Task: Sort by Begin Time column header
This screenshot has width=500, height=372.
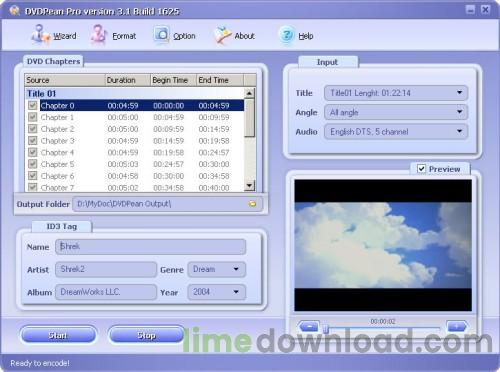Action: pyautogui.click(x=174, y=80)
